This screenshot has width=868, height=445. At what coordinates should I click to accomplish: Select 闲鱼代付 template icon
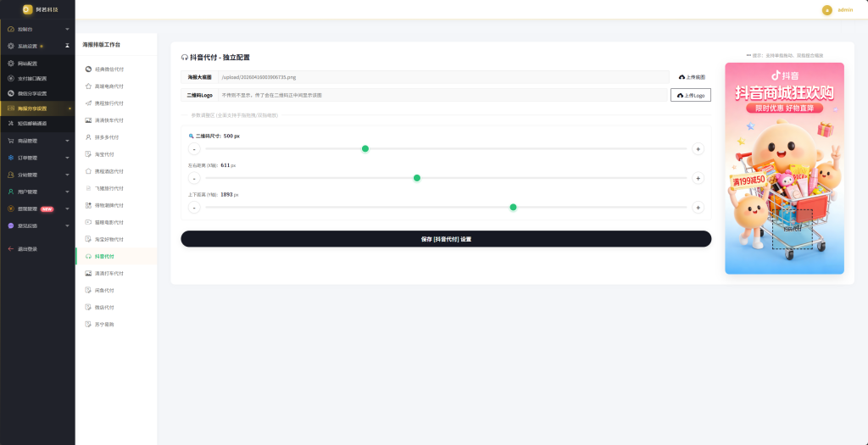(88, 291)
